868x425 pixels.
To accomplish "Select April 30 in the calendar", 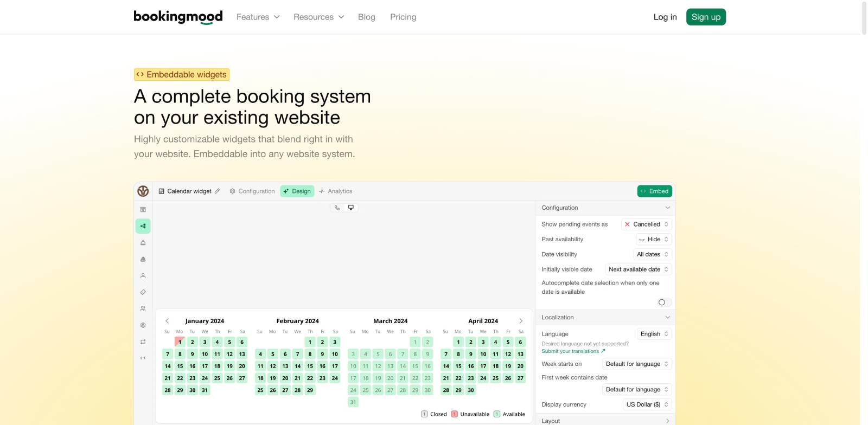I will coord(471,390).
